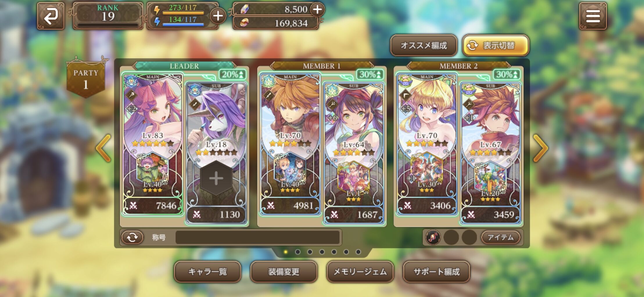Go to next party with right chevron

pyautogui.click(x=541, y=148)
